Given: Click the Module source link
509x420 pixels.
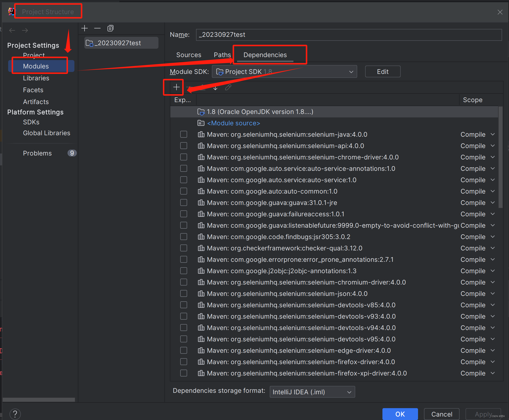Looking at the screenshot, I should click(x=234, y=123).
